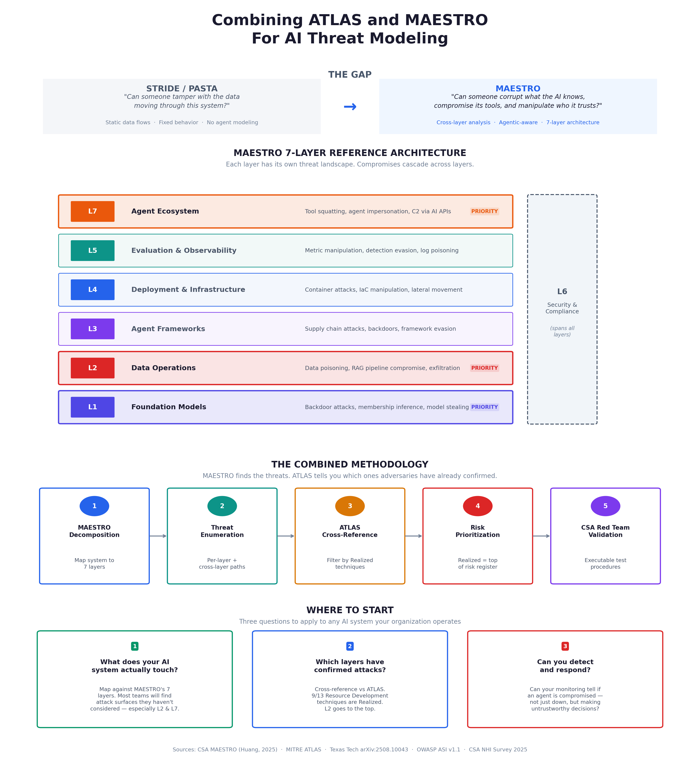
Task: Click the 'ATLAS Cross-Reference' step title
Action: coord(350,531)
